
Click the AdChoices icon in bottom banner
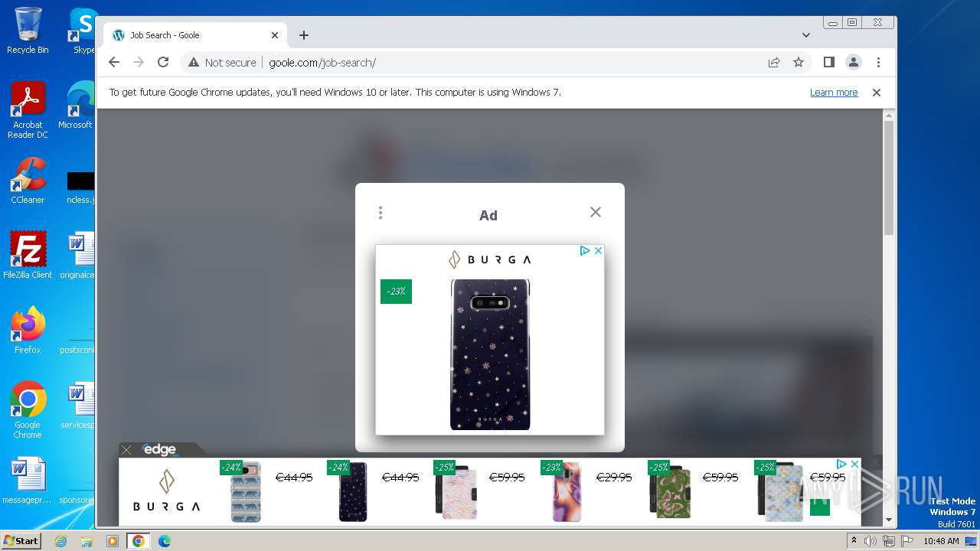tap(841, 464)
